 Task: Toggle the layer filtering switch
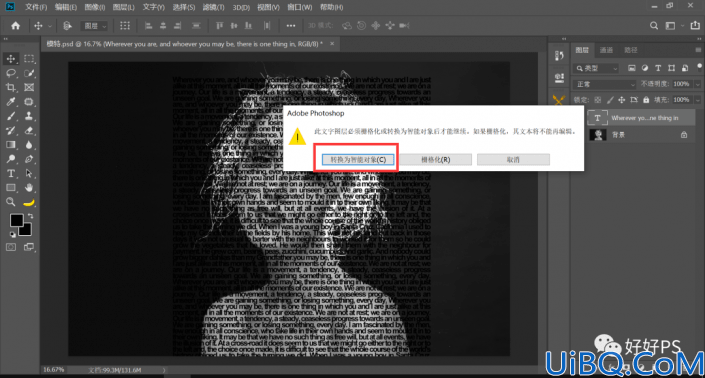[x=699, y=67]
